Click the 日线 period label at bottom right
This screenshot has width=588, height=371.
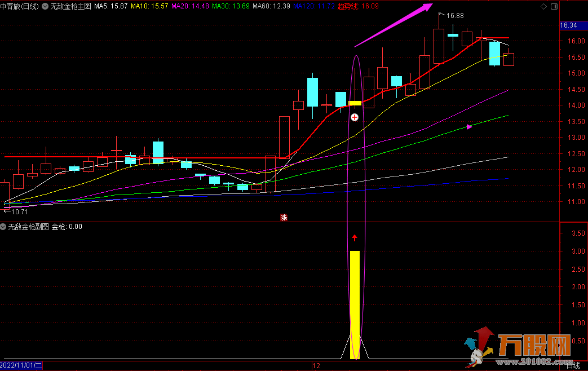[573, 365]
